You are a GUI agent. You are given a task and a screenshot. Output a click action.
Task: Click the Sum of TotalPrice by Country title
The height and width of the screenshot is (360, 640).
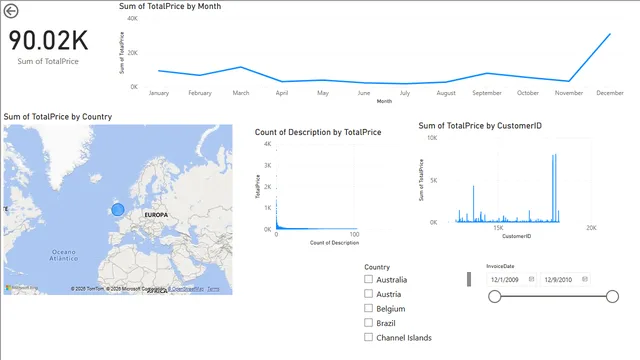[x=58, y=117]
